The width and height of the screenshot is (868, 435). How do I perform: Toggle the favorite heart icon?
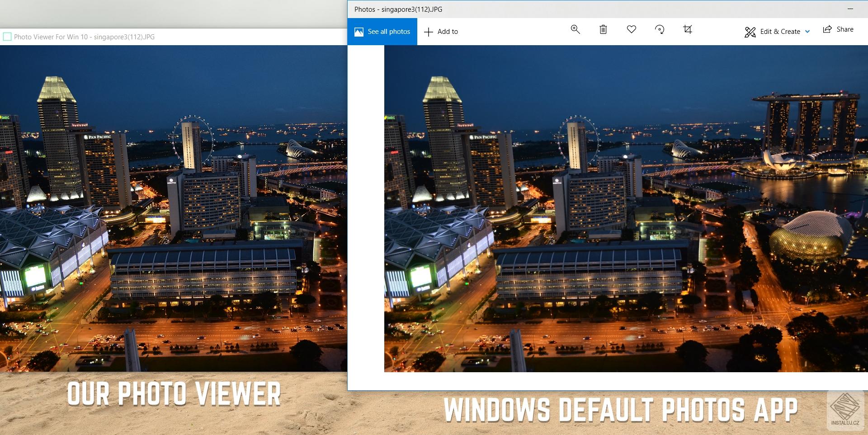[x=631, y=29]
